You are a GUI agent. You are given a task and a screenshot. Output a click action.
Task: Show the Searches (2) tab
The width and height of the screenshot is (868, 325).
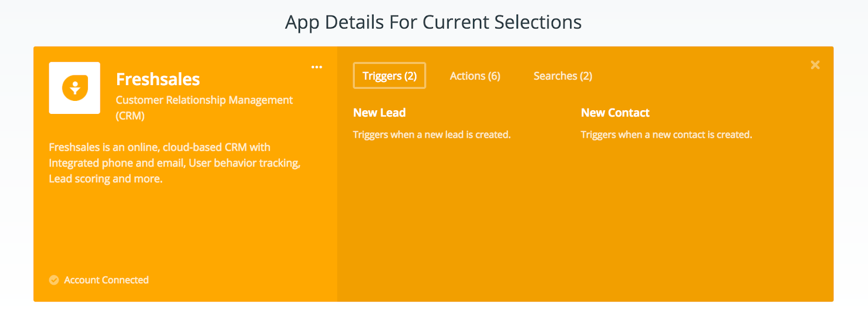(x=563, y=76)
